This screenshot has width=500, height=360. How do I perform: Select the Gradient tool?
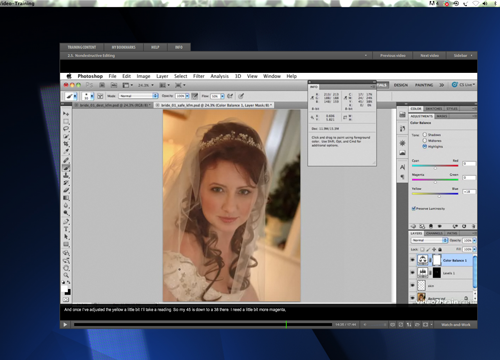(66, 198)
